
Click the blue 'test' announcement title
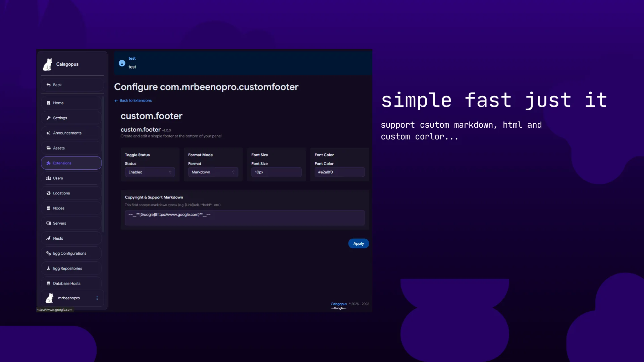[132, 58]
